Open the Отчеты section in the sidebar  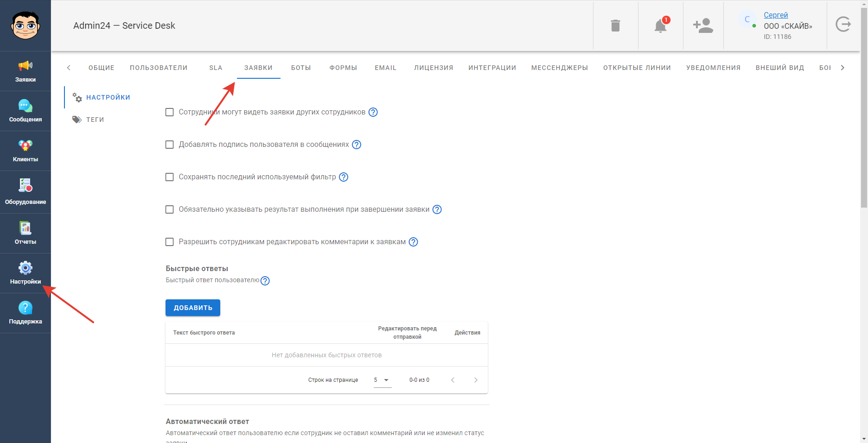point(26,234)
